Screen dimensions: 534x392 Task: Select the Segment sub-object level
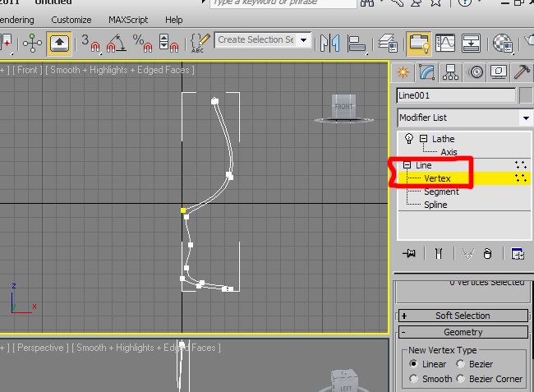(441, 191)
